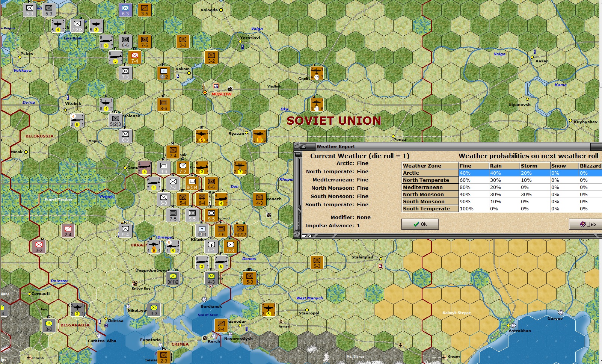Click the Penza city marker
The width and height of the screenshot is (602, 364).
393,136
